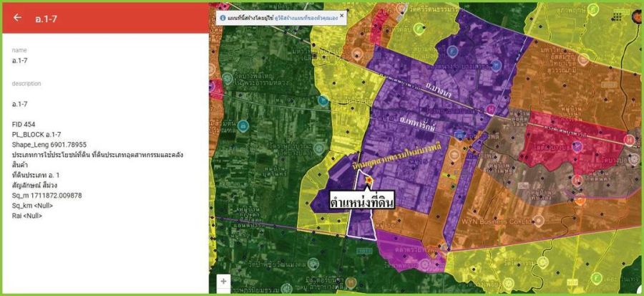Viewport: 644px width, 296px height.
Task: Select the Sq_m 1711872.009878 text in the sidebar
Action: click(47, 195)
